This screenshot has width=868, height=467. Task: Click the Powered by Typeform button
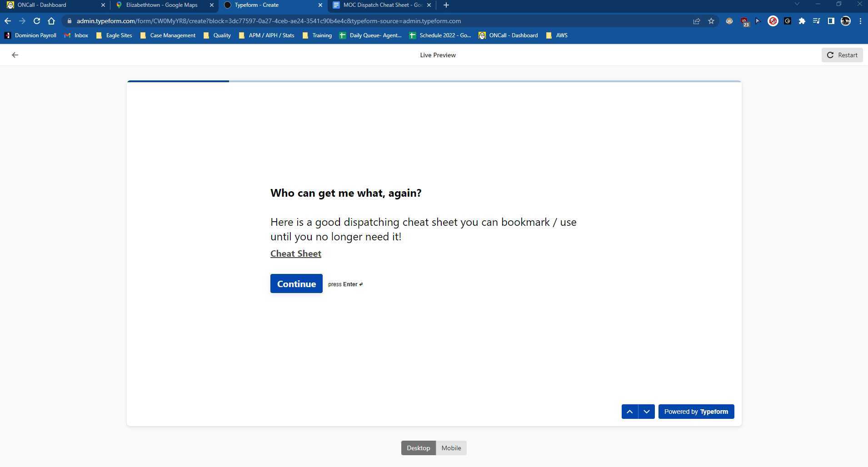coord(696,412)
